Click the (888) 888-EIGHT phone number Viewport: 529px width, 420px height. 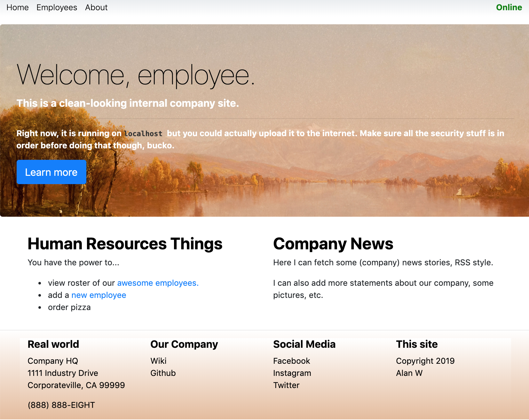click(x=61, y=405)
